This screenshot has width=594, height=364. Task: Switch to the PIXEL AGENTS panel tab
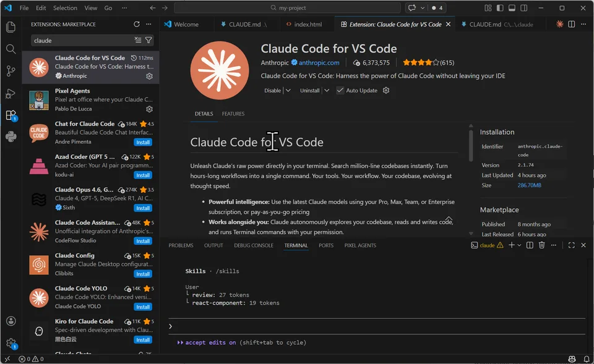point(360,245)
